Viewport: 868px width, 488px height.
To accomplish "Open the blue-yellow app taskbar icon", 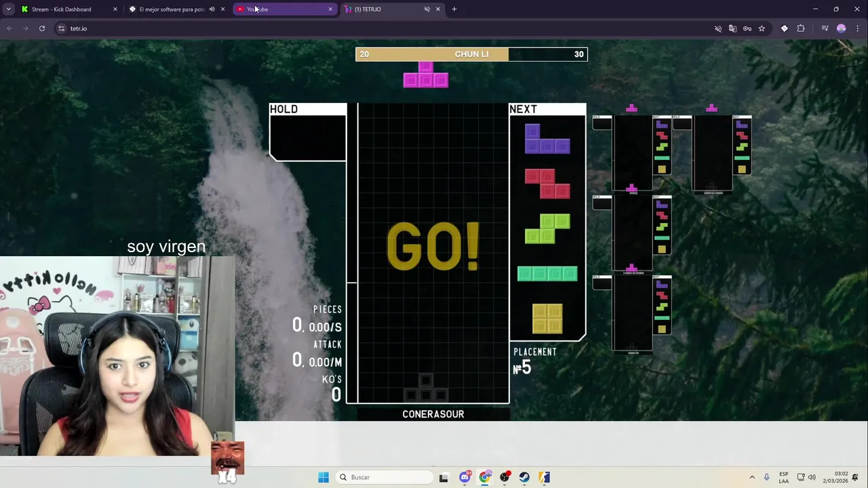I will 544,477.
